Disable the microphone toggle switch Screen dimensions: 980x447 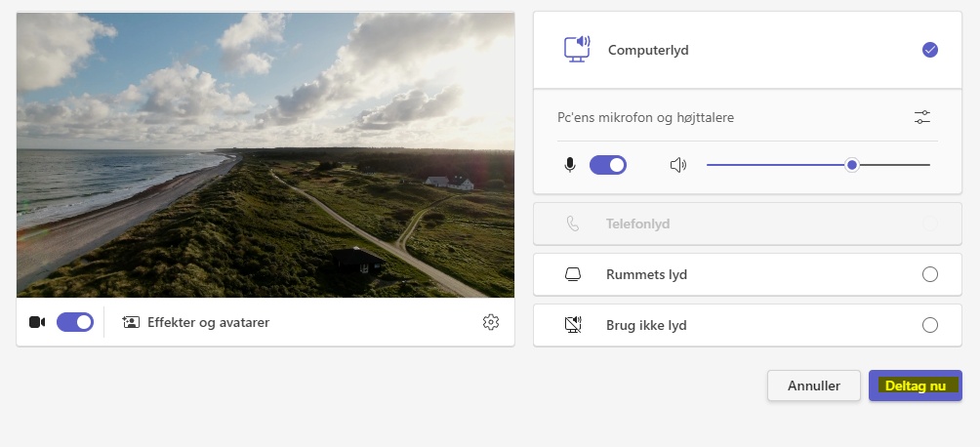(608, 165)
